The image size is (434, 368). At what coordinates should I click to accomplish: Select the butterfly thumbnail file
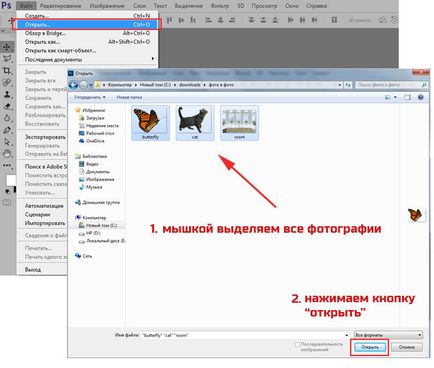point(150,123)
